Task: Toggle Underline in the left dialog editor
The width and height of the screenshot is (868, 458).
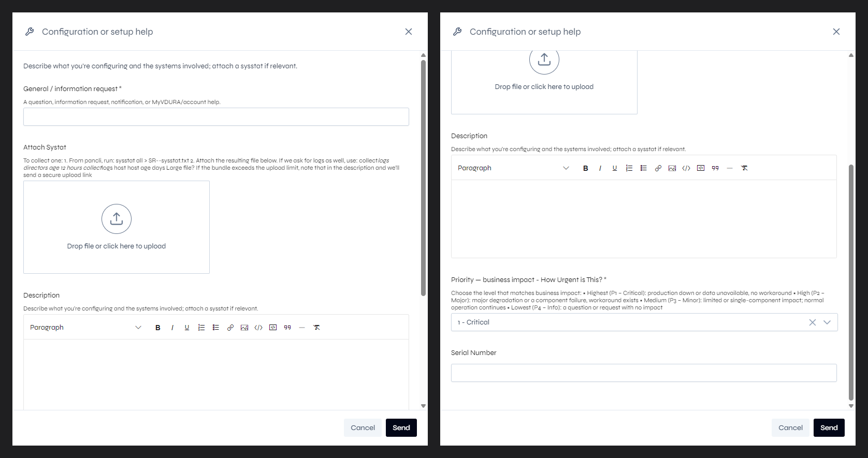Action: point(187,328)
